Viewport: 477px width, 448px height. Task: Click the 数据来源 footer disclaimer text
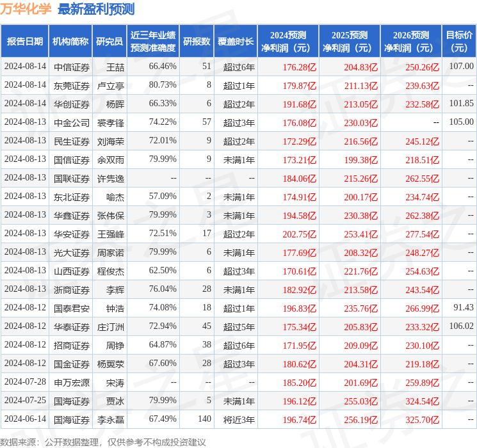tap(103, 442)
